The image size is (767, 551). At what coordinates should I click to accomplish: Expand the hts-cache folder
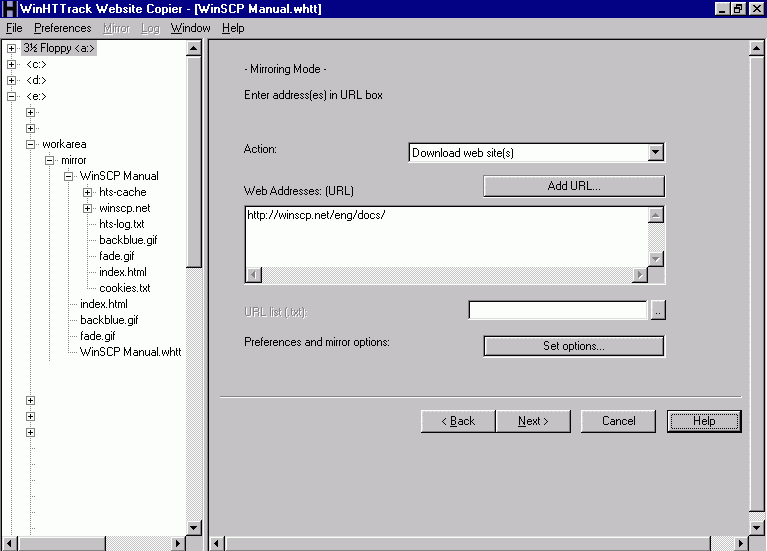[x=88, y=192]
